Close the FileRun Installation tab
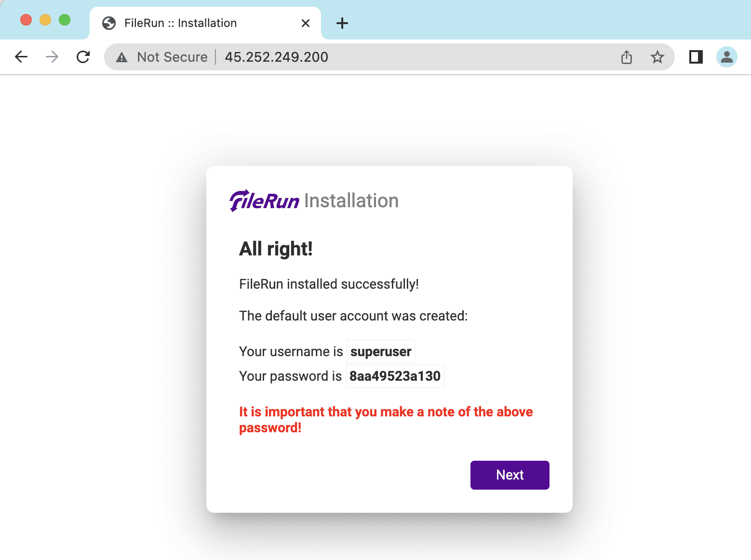 coord(305,23)
